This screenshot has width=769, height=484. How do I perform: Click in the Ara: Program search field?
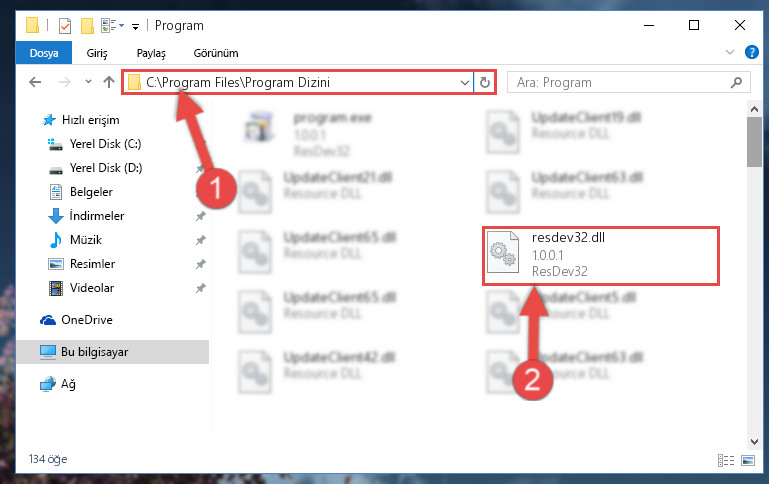pos(619,82)
